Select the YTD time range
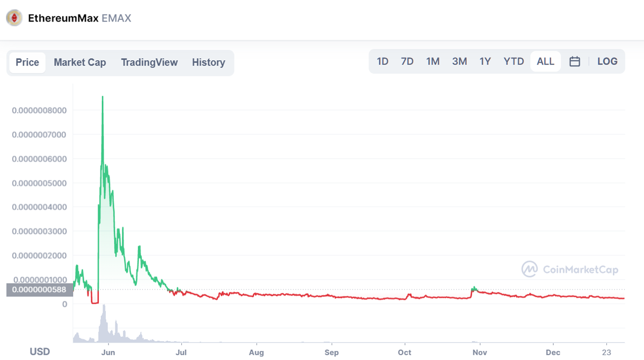The width and height of the screenshot is (644, 360). [x=514, y=61]
